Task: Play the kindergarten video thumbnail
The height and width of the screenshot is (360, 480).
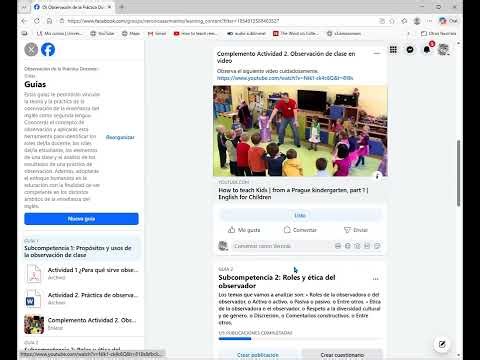Action: coord(300,131)
